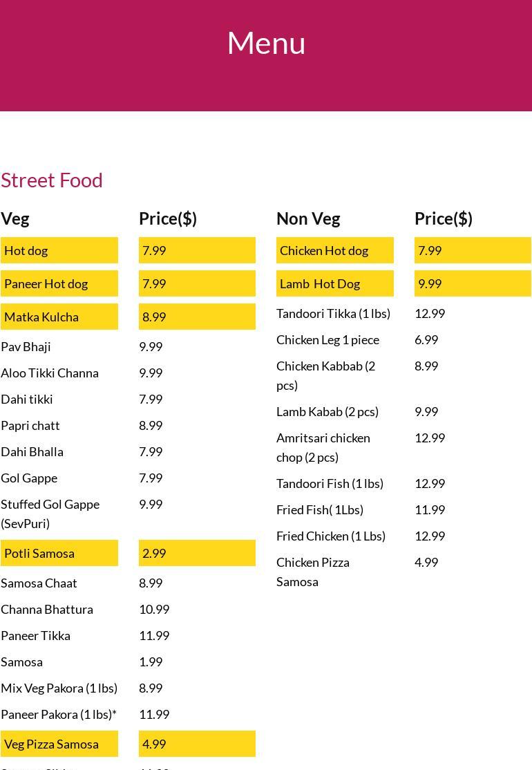Click the Fried Chicken (1 Lbs) entry

click(331, 536)
